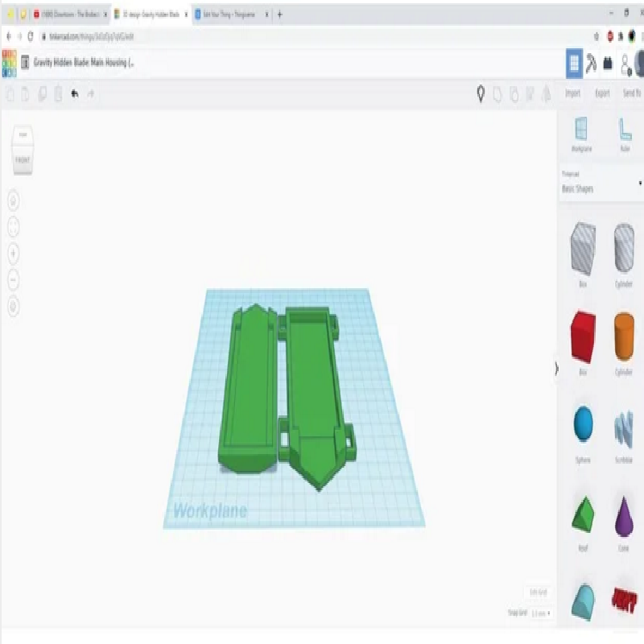644x644 pixels.
Task: Pick the green Roof shape
Action: [x=583, y=515]
